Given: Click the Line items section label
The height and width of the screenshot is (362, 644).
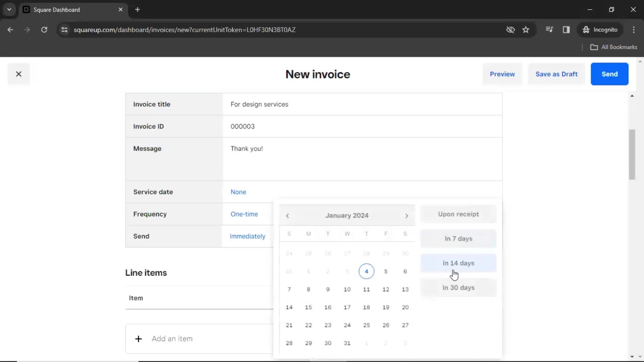Looking at the screenshot, I should click(x=146, y=272).
